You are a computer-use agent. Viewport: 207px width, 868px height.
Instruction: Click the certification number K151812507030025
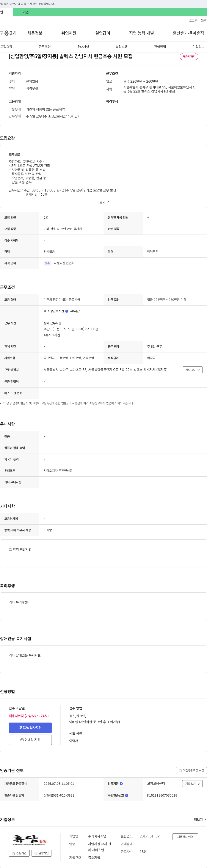tap(162, 795)
